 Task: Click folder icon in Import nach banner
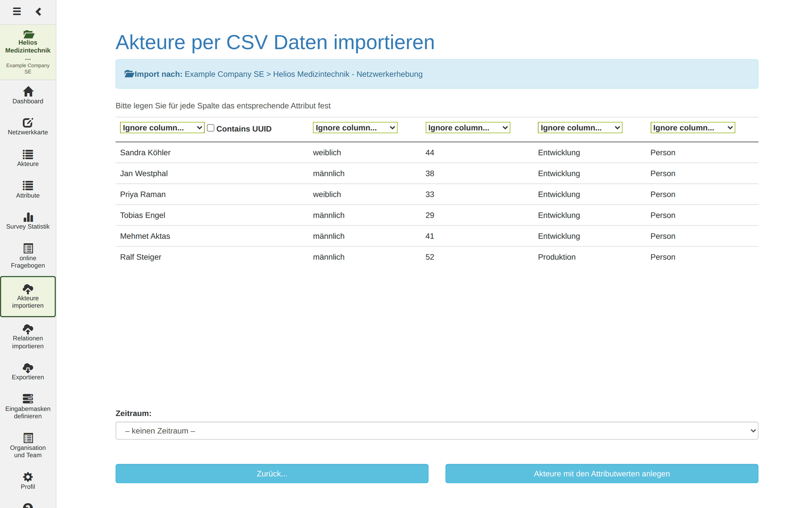(x=129, y=74)
